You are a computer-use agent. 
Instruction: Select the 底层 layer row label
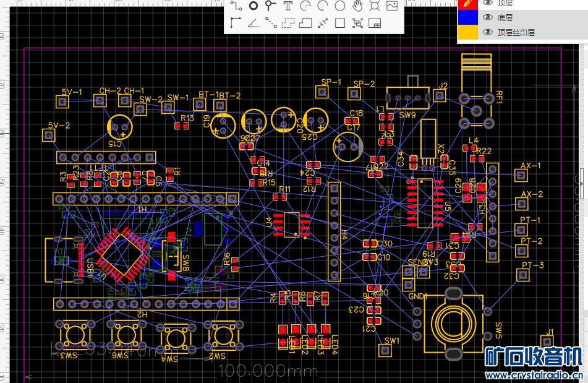click(x=505, y=17)
